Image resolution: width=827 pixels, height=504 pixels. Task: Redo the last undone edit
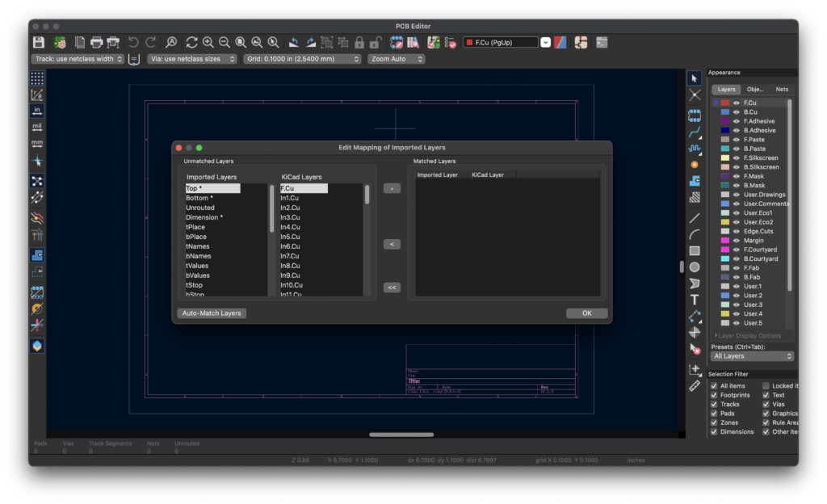coord(150,42)
